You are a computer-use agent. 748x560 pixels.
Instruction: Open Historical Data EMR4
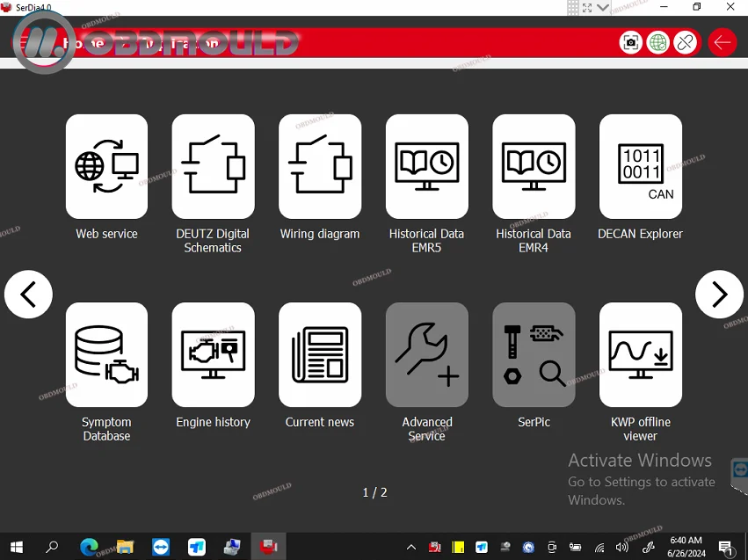[x=534, y=166]
